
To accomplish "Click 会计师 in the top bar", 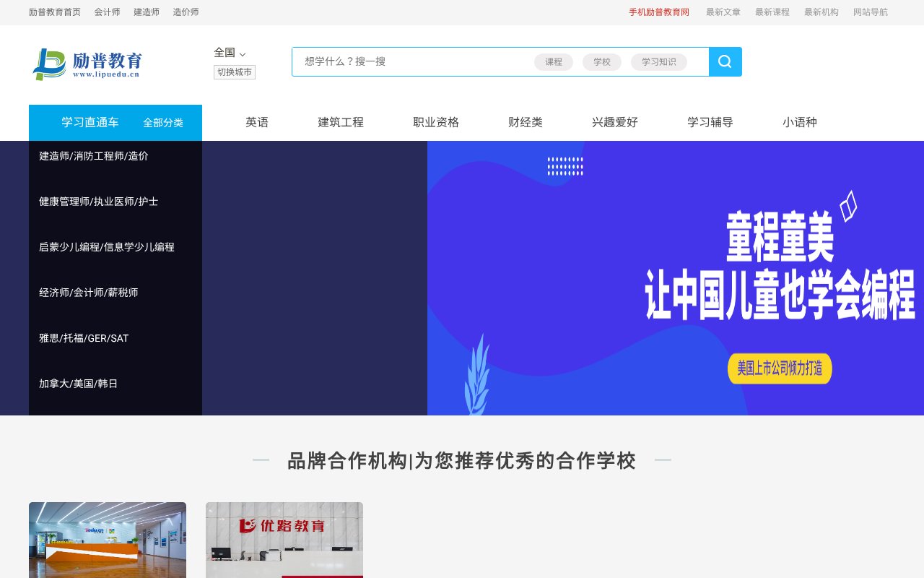I will [107, 12].
